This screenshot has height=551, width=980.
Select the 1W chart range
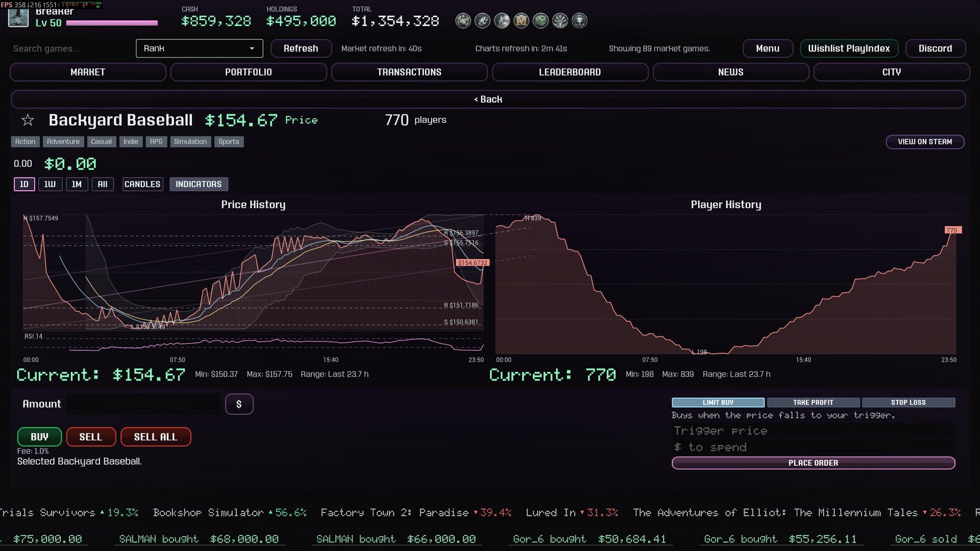pyautogui.click(x=50, y=184)
